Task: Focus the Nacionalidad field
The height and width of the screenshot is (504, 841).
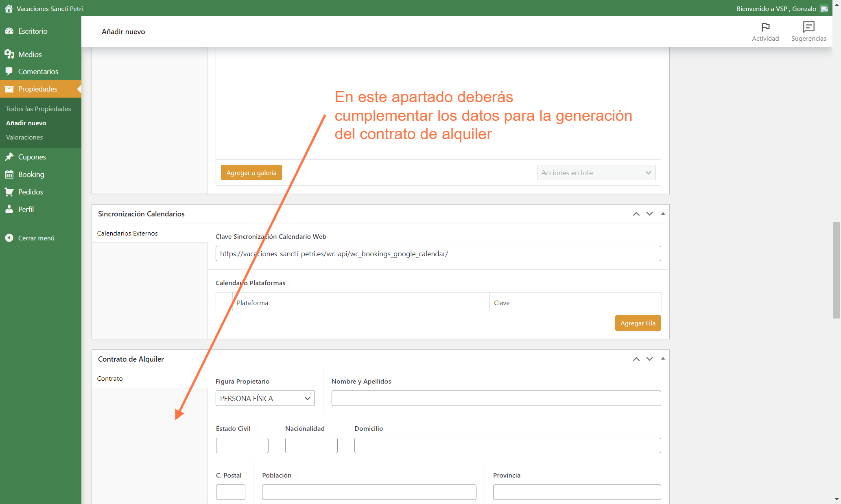Action: click(x=311, y=445)
